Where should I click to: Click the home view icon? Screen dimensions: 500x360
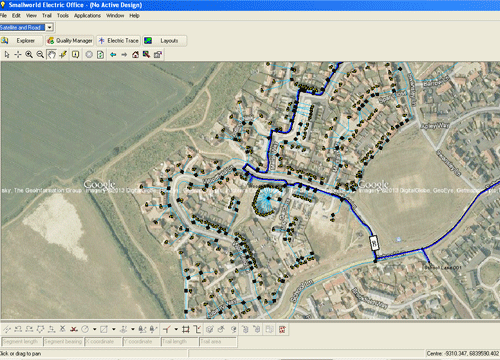(x=135, y=55)
